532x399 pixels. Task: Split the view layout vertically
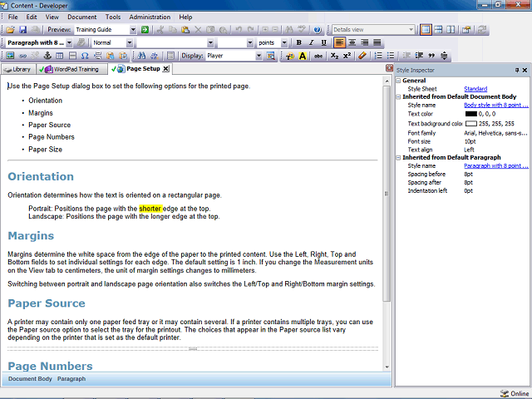[x=451, y=30]
